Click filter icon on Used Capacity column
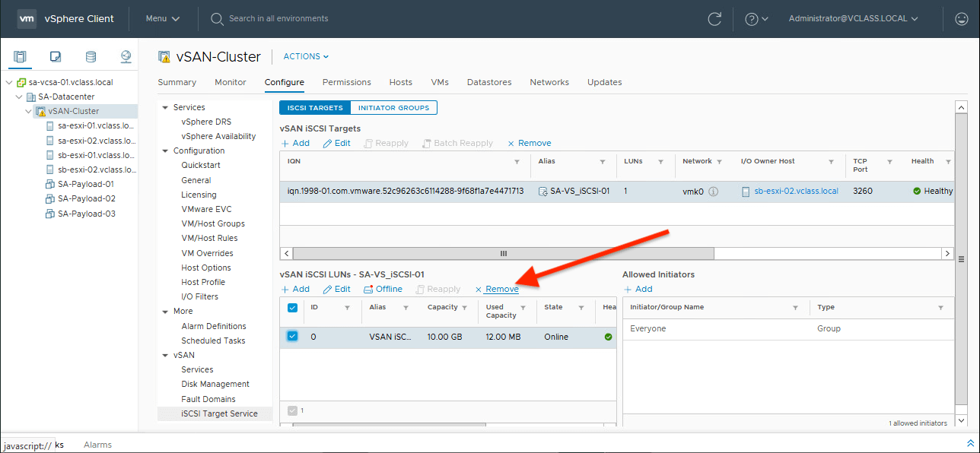This screenshot has height=453, width=980. click(523, 308)
